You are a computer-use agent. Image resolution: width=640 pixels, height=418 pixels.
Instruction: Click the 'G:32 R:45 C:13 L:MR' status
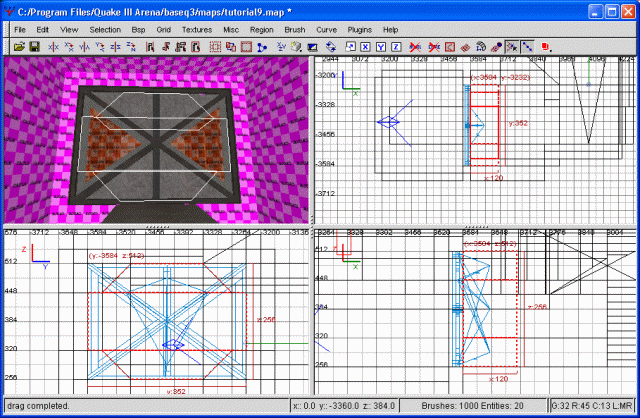pos(591,406)
